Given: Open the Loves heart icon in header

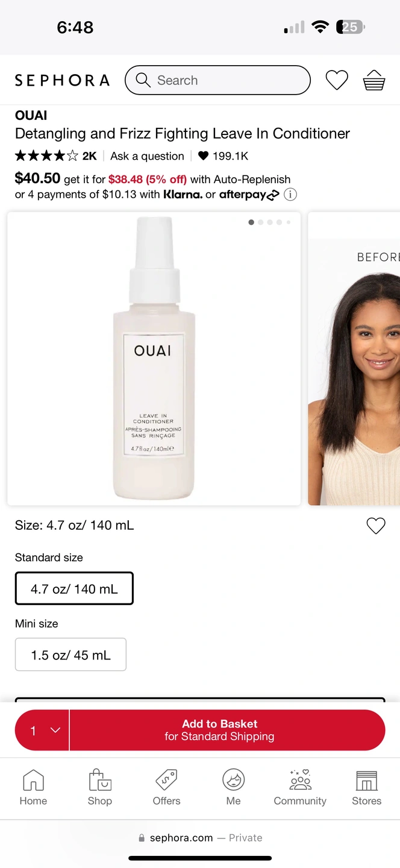Looking at the screenshot, I should 337,80.
